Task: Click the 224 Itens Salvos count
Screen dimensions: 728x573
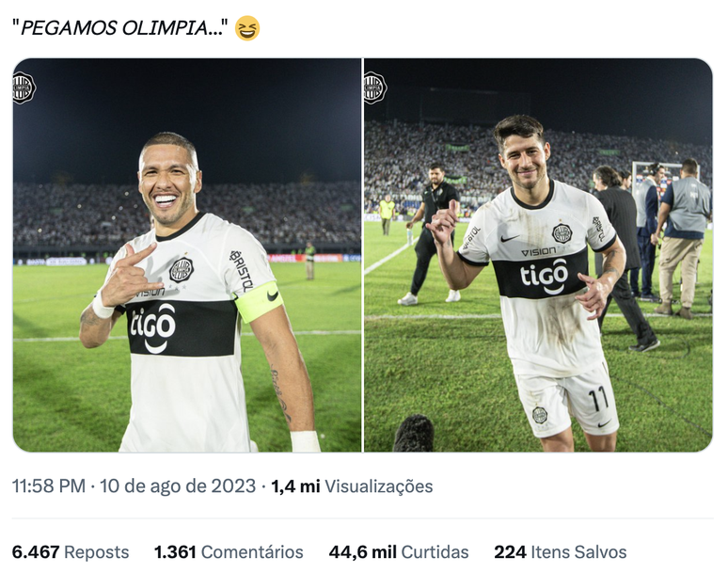Action: coord(561,552)
